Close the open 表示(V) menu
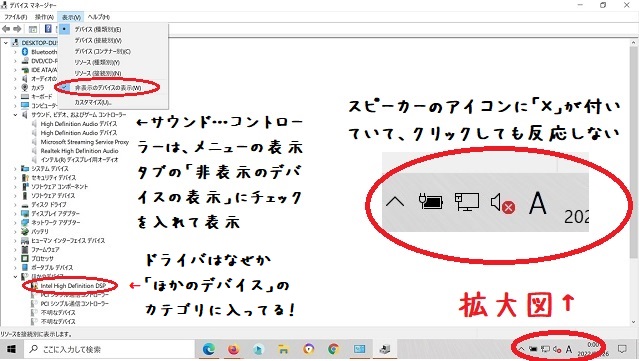The width and height of the screenshot is (639, 361). pos(71,17)
